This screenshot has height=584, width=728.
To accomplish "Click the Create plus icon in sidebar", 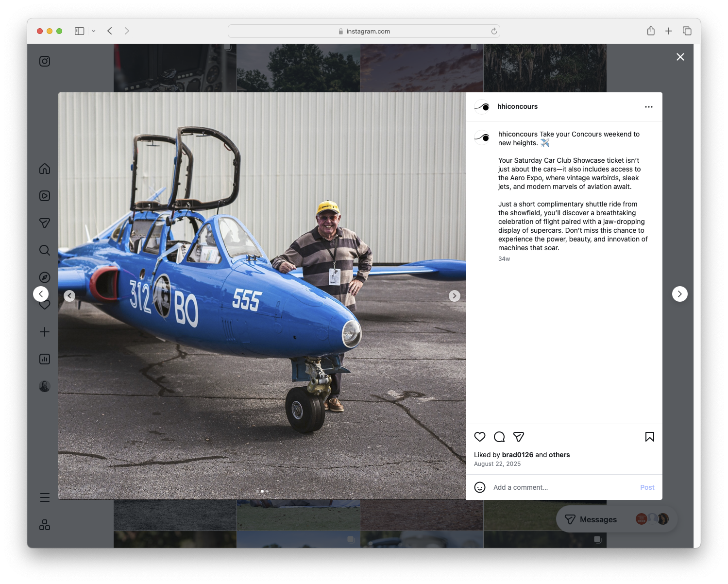I will pos(45,332).
